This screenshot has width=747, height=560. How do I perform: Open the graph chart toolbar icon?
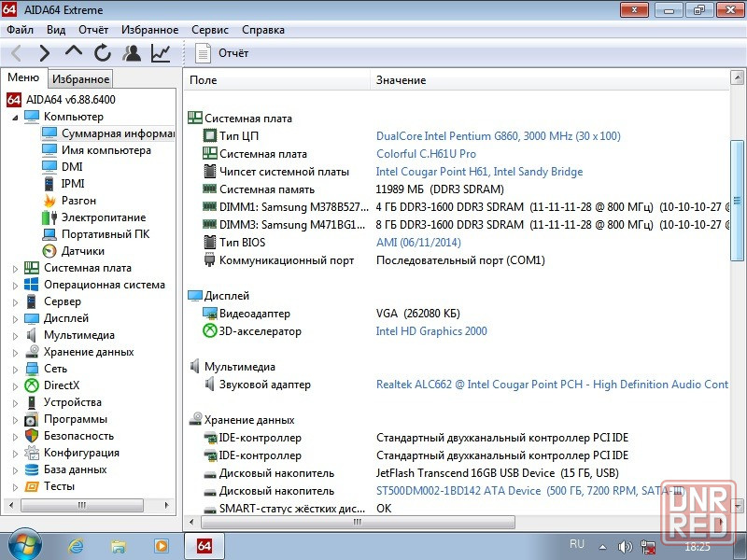pos(161,53)
